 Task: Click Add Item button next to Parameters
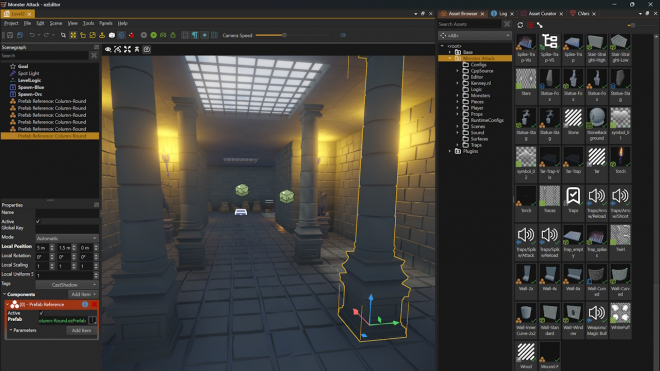pos(81,331)
